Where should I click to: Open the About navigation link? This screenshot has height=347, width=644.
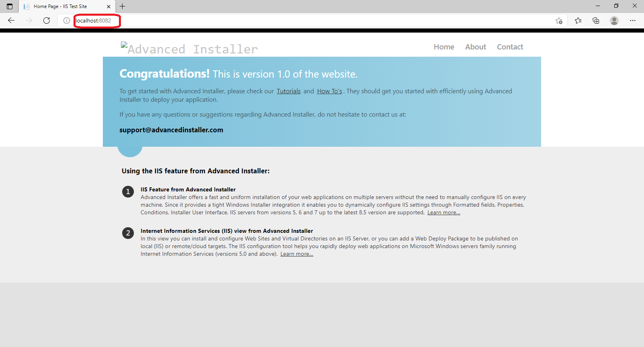476,47
